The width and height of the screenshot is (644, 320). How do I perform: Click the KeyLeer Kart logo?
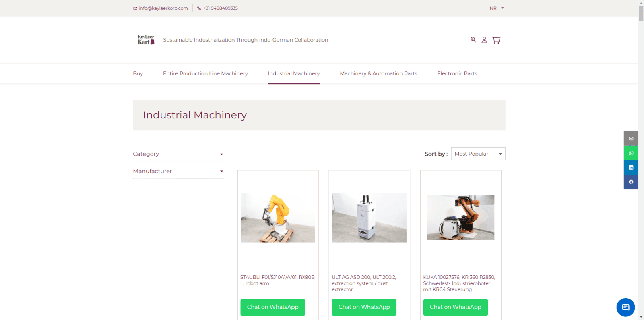pyautogui.click(x=146, y=39)
